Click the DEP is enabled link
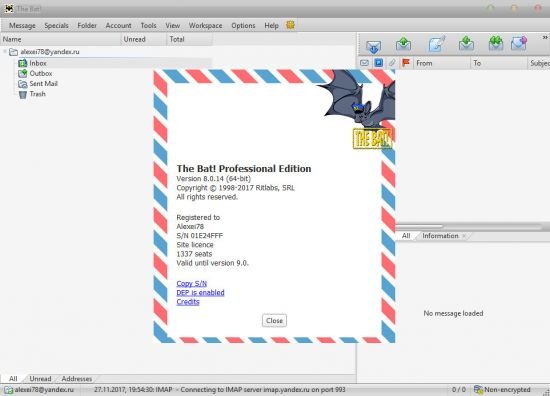550x396 pixels. [x=200, y=293]
